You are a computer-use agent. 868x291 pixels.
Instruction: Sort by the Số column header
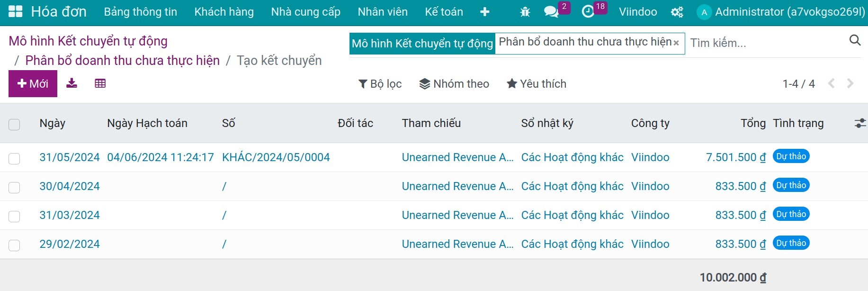click(x=228, y=123)
